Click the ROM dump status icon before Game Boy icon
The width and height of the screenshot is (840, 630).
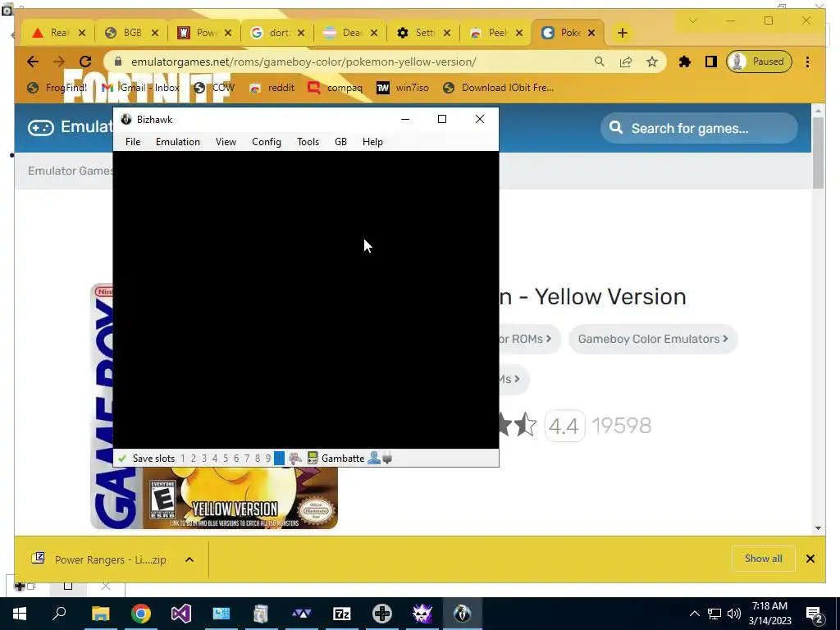(x=295, y=458)
